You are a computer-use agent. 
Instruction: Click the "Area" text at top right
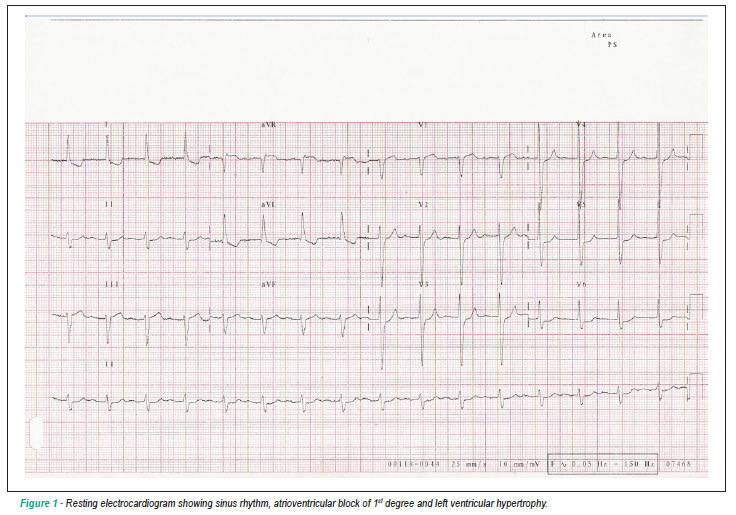[601, 35]
